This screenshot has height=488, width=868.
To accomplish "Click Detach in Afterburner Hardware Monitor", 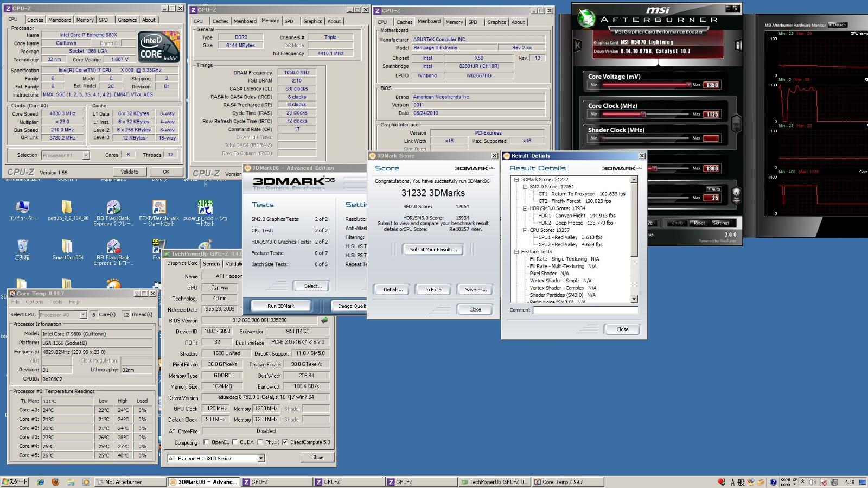I will tap(838, 25).
